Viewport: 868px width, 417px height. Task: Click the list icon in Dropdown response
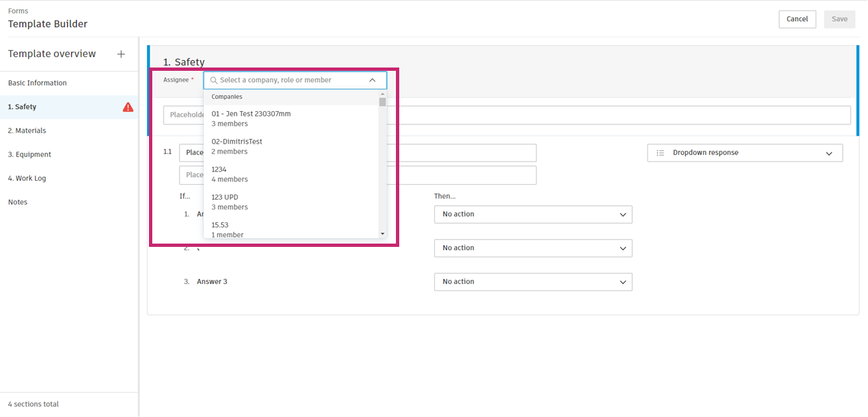click(x=660, y=153)
